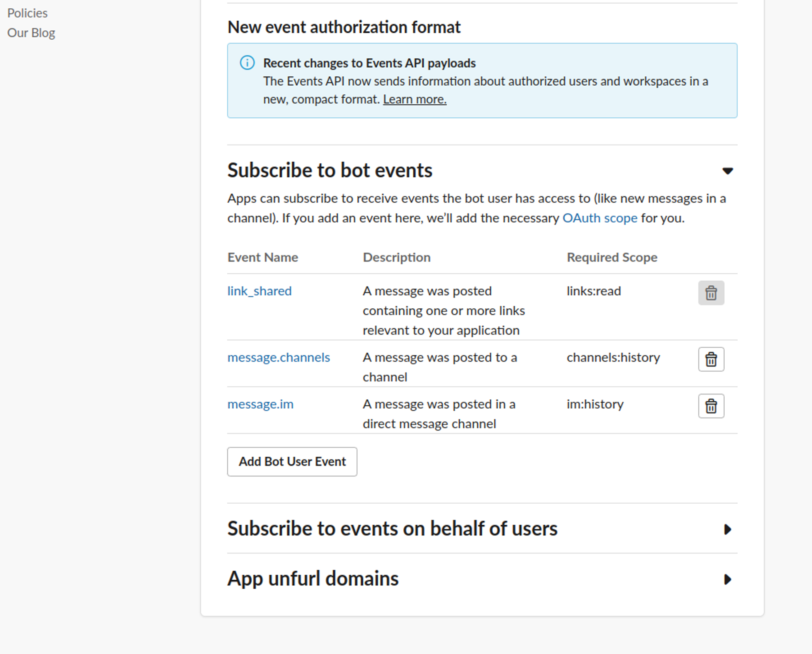This screenshot has width=812, height=654.
Task: Expand Subscribe to events on behalf of users
Action: click(x=728, y=529)
